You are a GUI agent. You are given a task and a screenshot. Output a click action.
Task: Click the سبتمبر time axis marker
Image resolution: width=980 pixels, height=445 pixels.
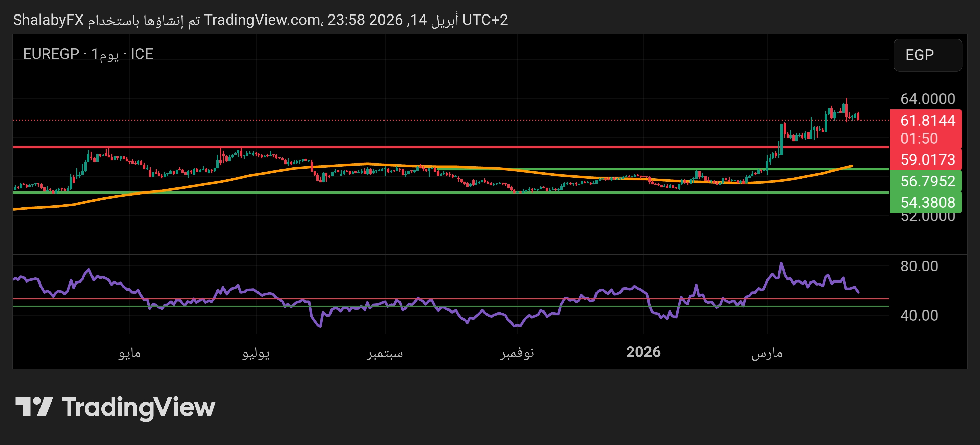[385, 353]
